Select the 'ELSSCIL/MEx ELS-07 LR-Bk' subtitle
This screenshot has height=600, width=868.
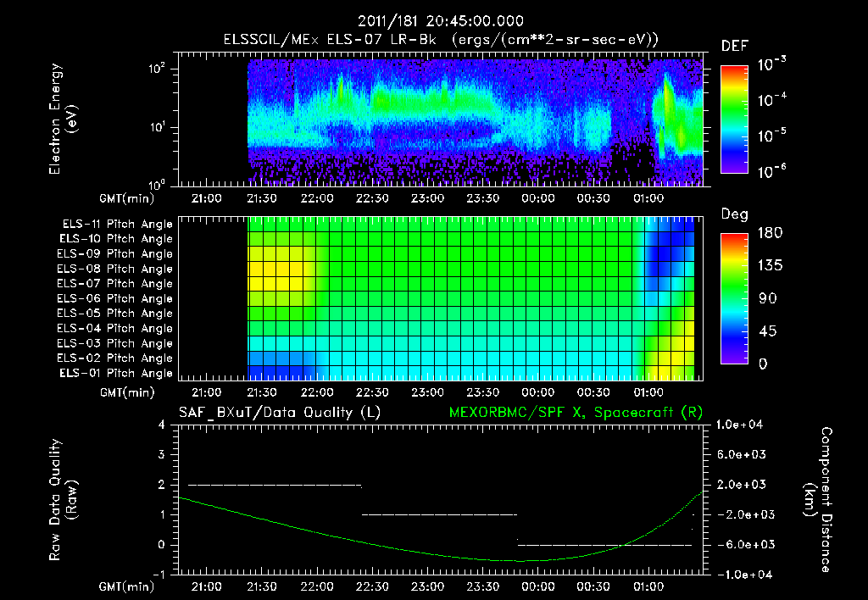330,40
